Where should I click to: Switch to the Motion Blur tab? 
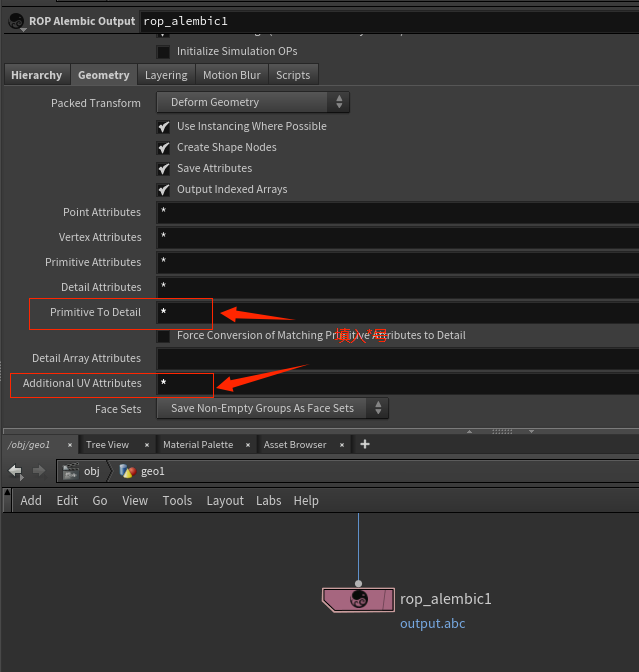(232, 75)
